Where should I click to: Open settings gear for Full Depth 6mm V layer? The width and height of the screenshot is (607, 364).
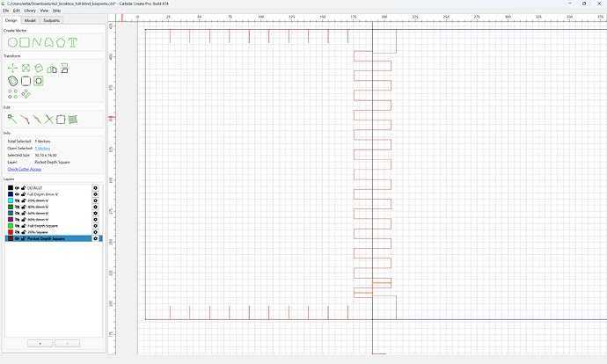click(x=96, y=194)
